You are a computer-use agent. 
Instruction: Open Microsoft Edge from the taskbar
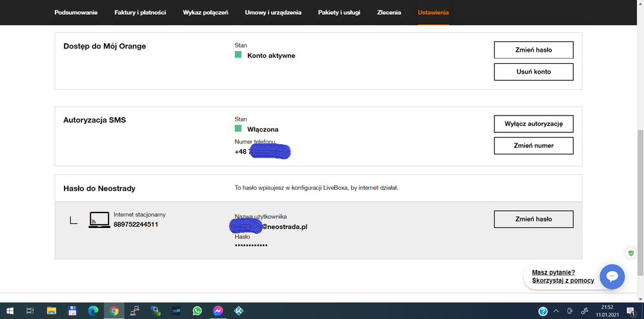93,311
